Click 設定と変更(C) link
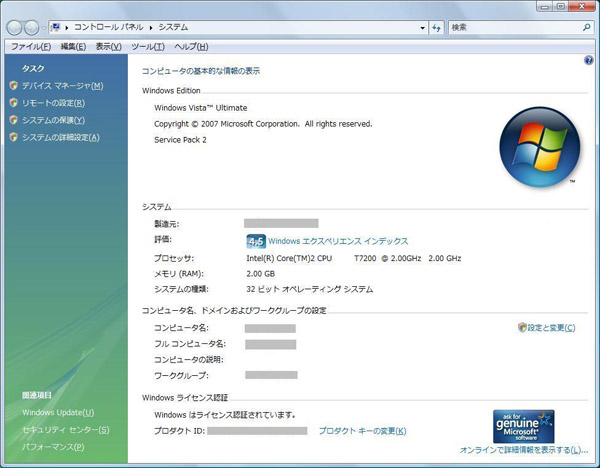The width and height of the screenshot is (600, 468). click(x=551, y=328)
